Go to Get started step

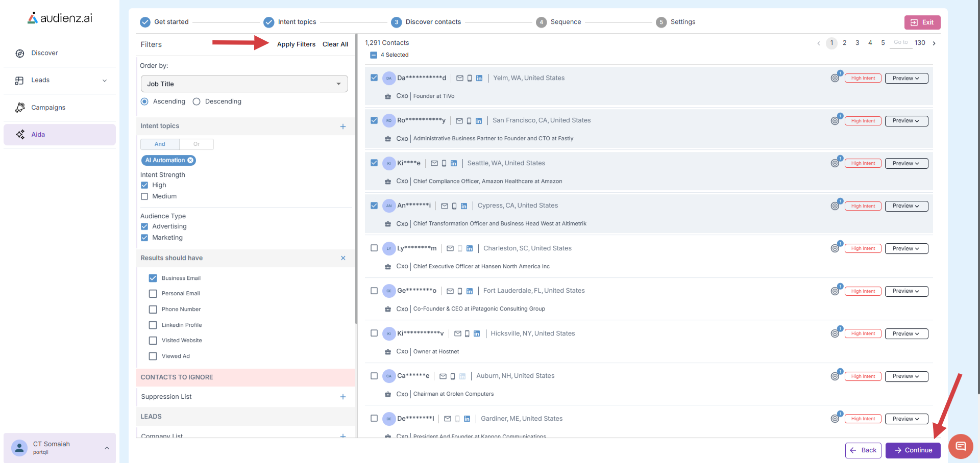click(164, 22)
